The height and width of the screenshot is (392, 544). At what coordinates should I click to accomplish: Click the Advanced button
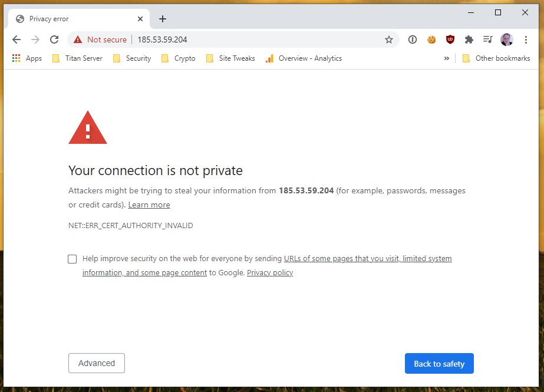click(x=97, y=364)
